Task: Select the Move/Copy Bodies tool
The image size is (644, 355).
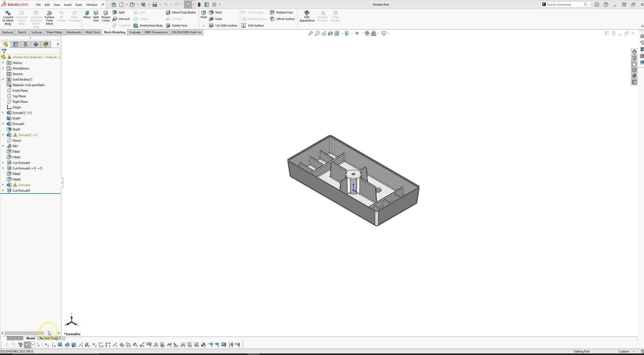Action: point(181,12)
